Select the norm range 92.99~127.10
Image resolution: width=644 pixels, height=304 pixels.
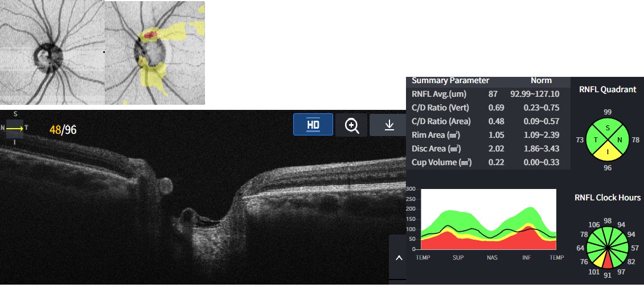coord(535,94)
